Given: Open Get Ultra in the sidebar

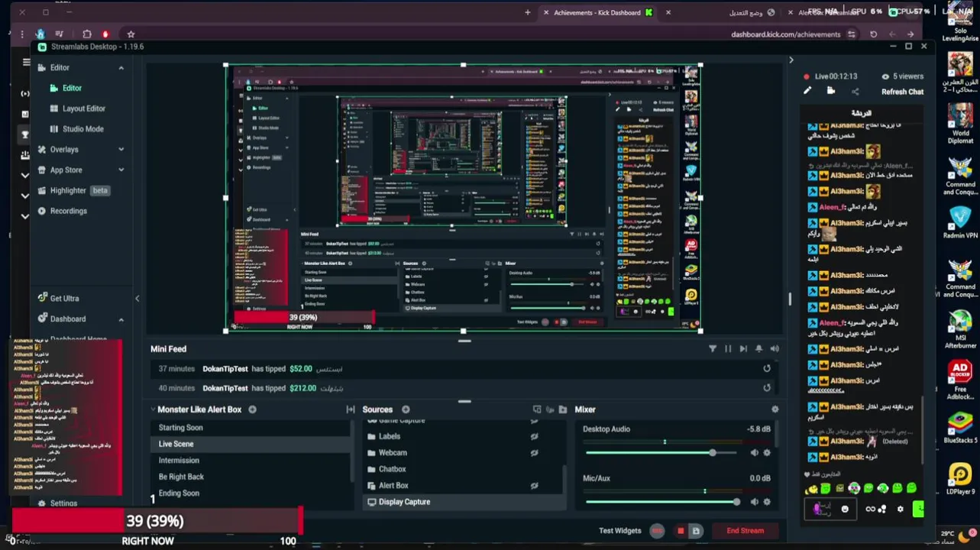Looking at the screenshot, I should pos(64,299).
